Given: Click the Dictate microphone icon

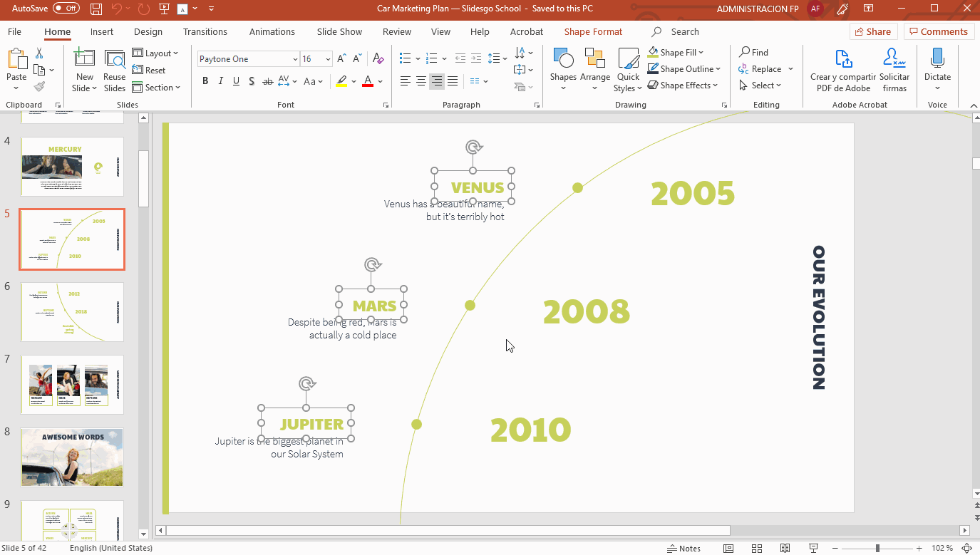Looking at the screenshot, I should pos(937,60).
